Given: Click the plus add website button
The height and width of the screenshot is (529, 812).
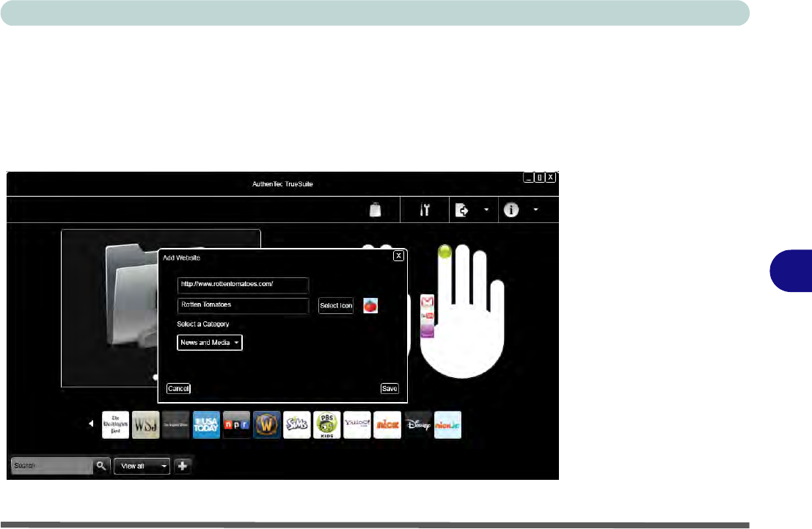Looking at the screenshot, I should [183, 466].
